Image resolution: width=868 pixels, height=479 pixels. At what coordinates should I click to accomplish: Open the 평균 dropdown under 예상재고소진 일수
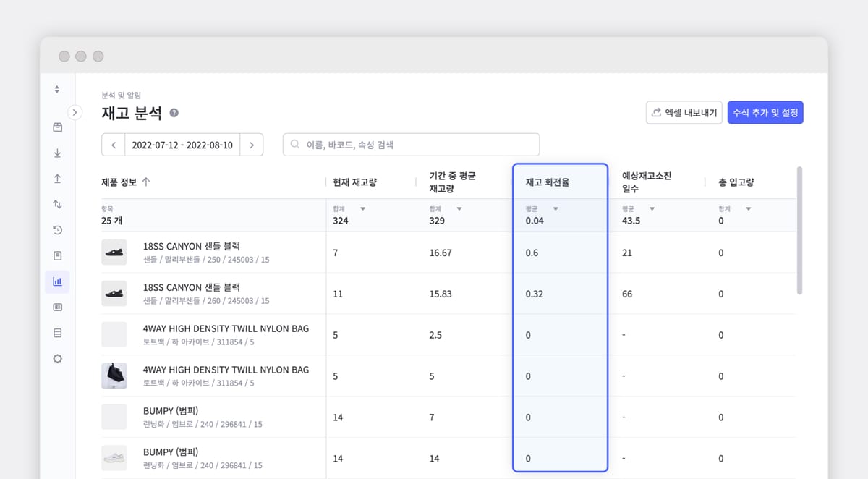(652, 209)
